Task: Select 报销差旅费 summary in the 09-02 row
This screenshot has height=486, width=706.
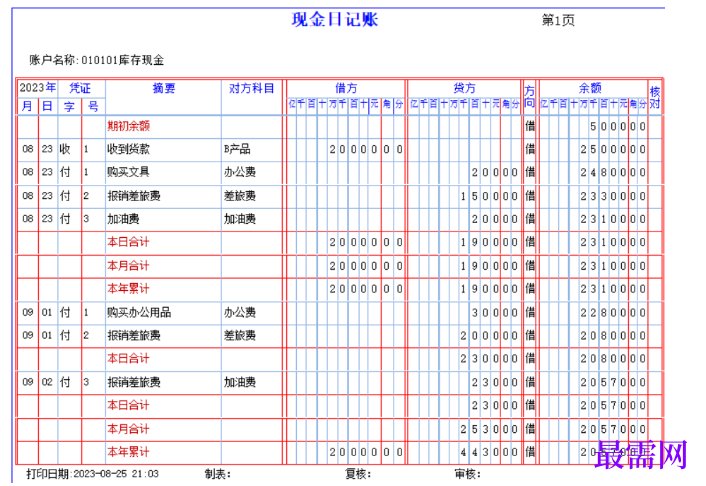Action: click(134, 382)
